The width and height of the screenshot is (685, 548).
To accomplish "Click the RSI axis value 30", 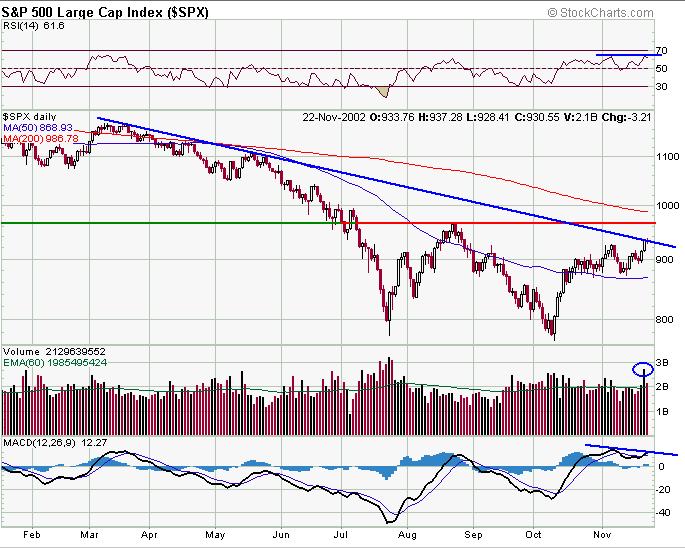I will (661, 87).
